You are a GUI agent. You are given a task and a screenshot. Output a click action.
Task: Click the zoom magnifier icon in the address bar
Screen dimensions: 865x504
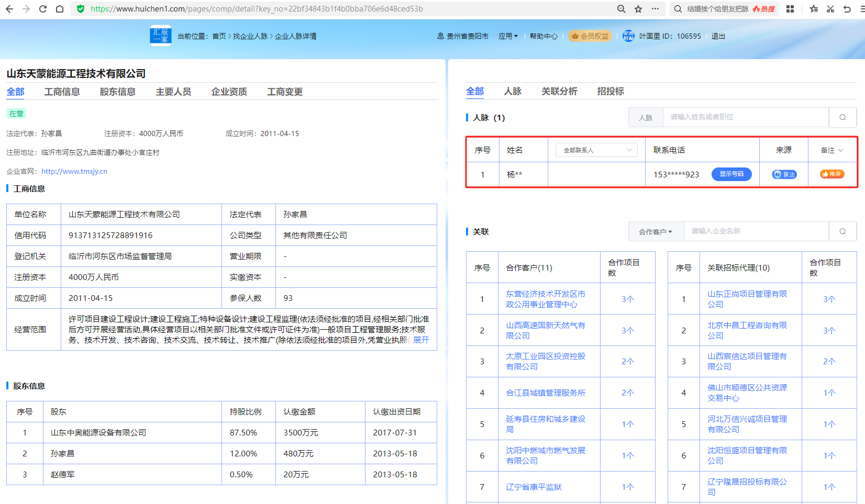pyautogui.click(x=622, y=9)
